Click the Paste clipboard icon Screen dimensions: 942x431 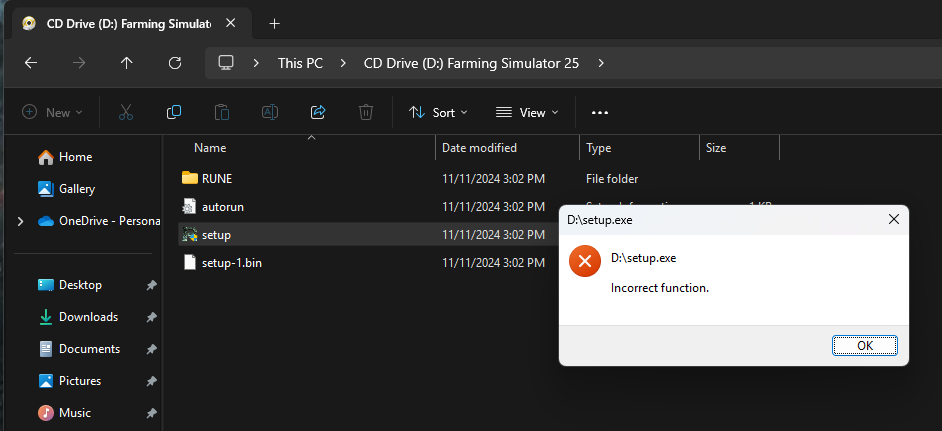click(x=222, y=112)
